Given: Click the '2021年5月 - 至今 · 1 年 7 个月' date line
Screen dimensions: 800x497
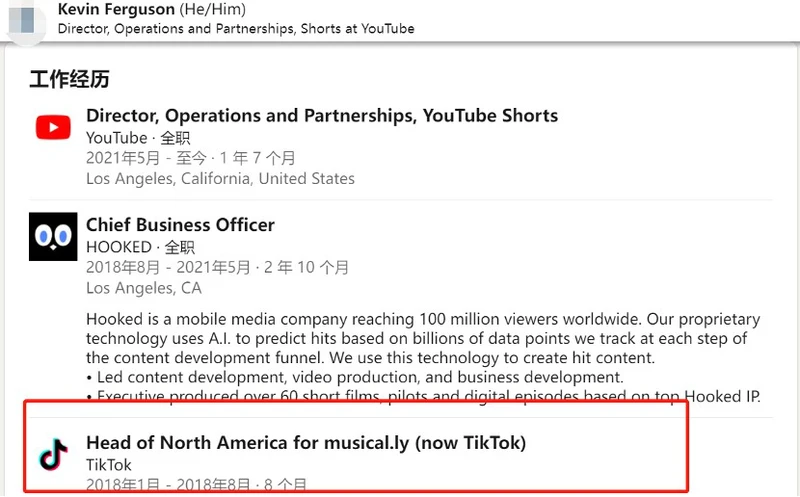Looking at the screenshot, I should pyautogui.click(x=190, y=158).
